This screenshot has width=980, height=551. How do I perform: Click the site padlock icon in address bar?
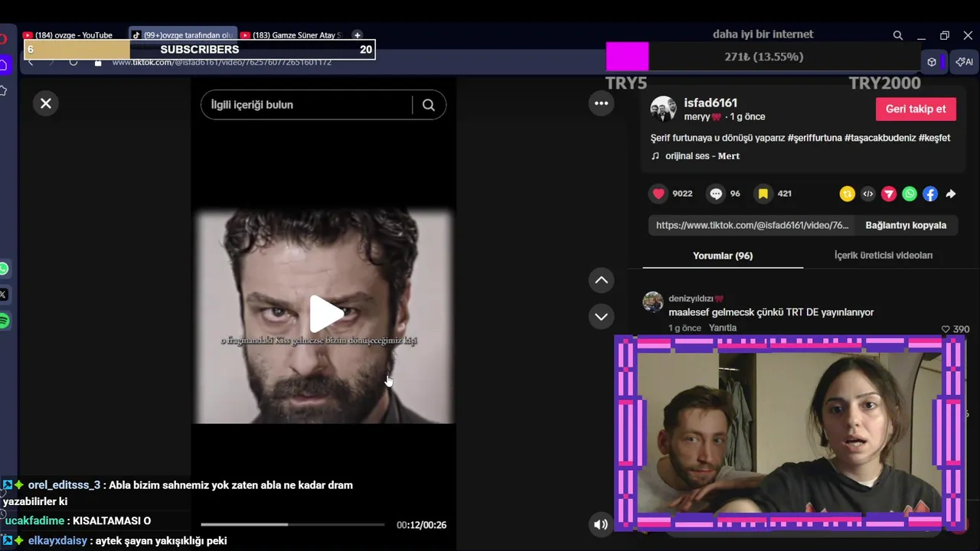(x=98, y=63)
